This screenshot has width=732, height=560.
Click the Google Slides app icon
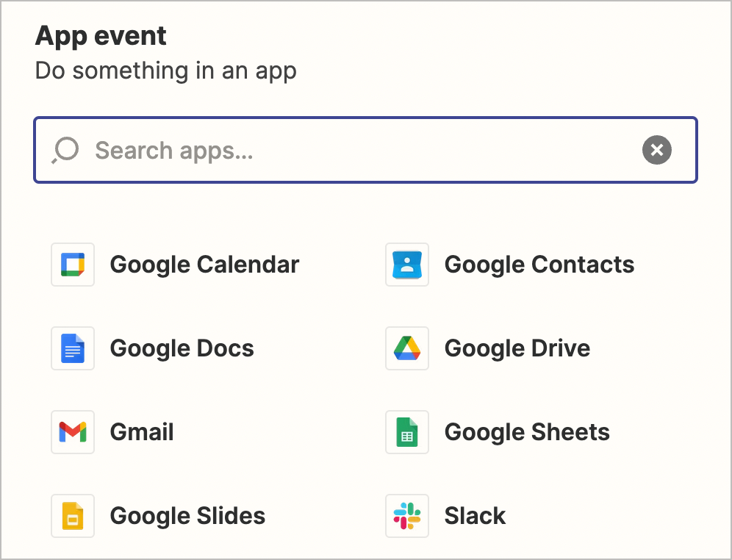pyautogui.click(x=72, y=515)
